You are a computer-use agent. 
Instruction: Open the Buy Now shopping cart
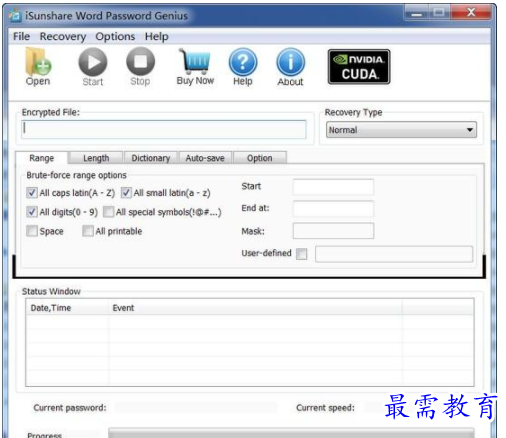coord(195,66)
